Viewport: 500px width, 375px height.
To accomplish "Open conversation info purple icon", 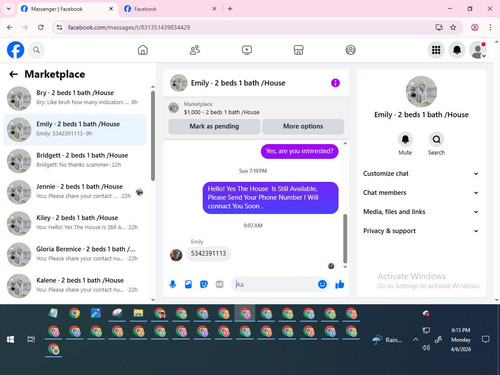I will click(335, 83).
